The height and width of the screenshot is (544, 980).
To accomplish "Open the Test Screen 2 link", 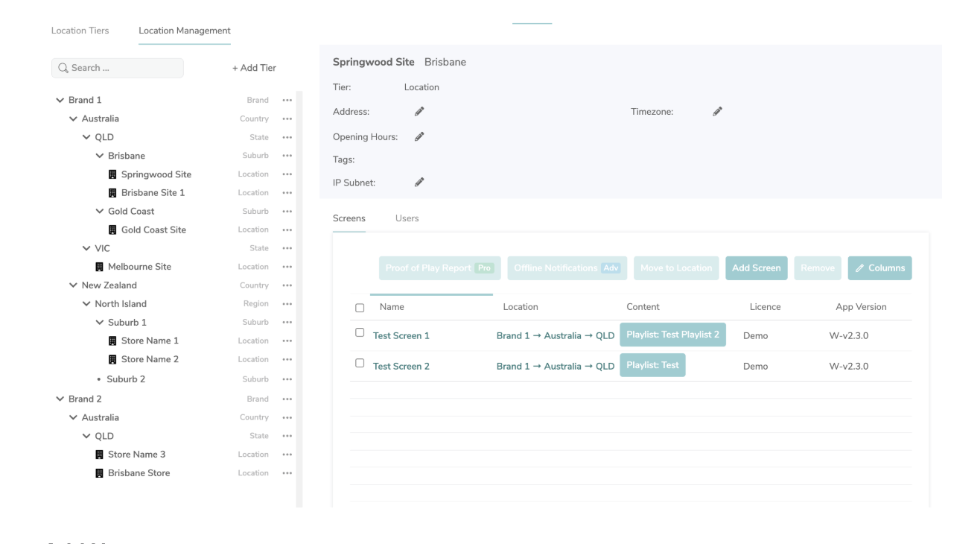I will tap(401, 367).
